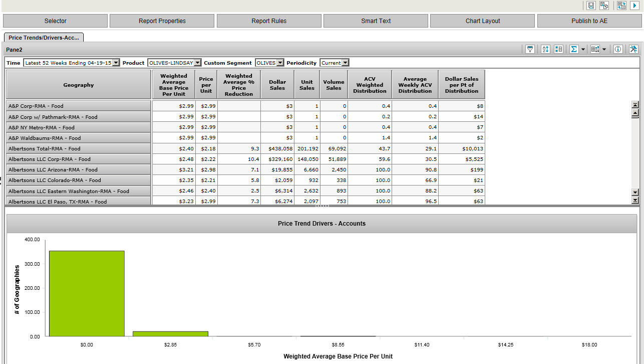Click the Dollar Sales column header
Viewport: 644px width, 364px height.
pyautogui.click(x=277, y=85)
